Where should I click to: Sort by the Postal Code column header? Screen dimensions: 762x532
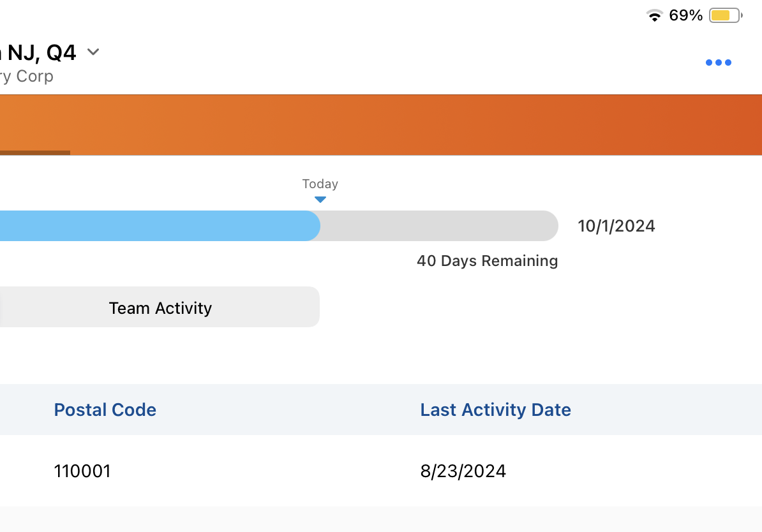105,410
